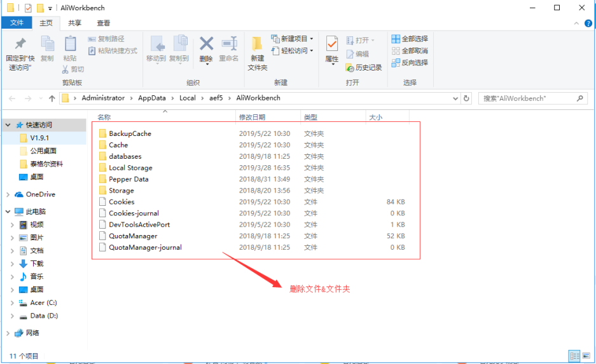
Task: Click the Delete (删除) ribbon icon
Action: tap(206, 50)
